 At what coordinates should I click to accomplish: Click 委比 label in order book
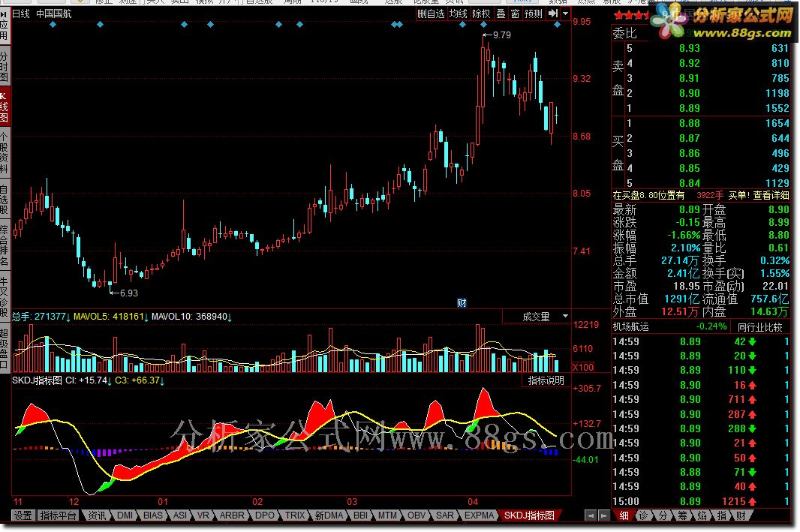[x=624, y=34]
